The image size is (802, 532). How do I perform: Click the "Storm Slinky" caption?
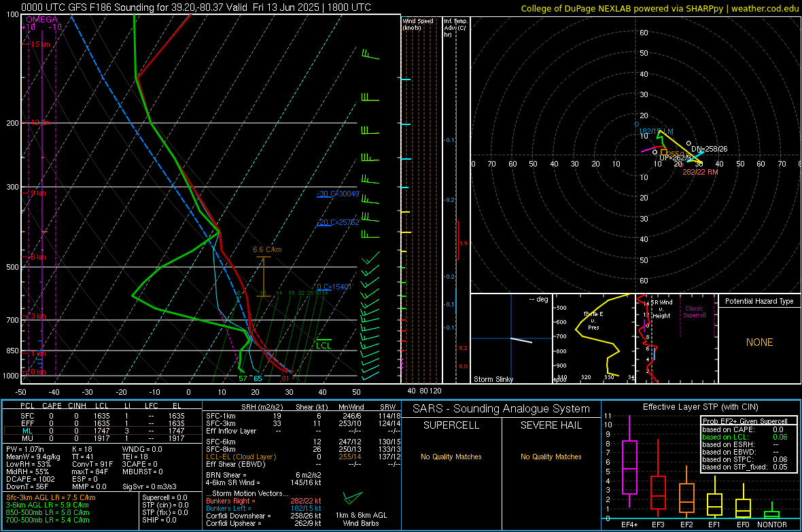(493, 379)
